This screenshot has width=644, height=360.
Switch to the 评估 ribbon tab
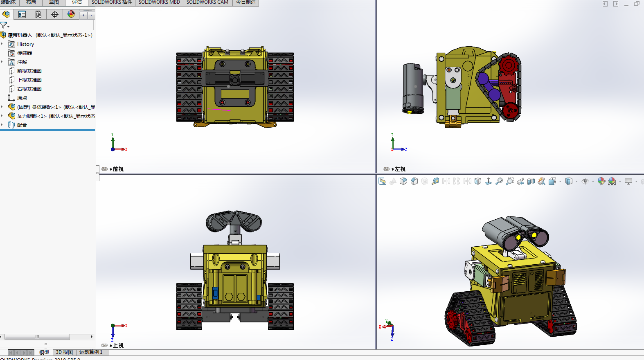pos(77,2)
